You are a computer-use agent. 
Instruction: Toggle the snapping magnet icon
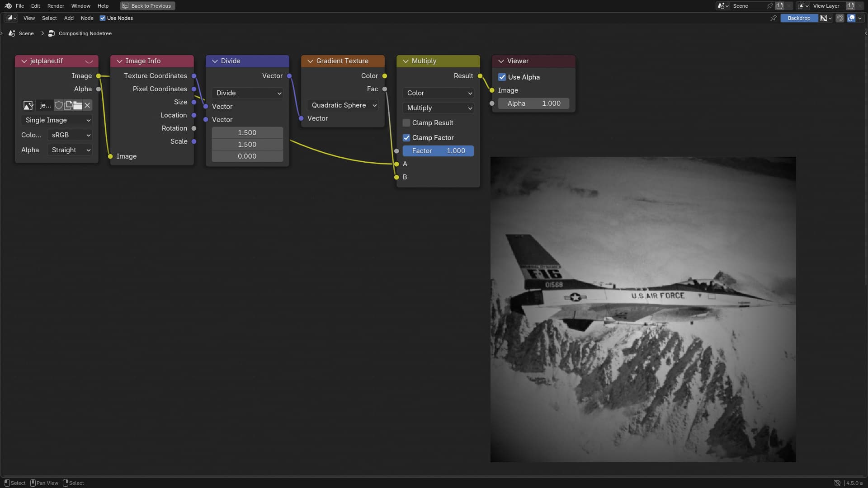click(840, 18)
